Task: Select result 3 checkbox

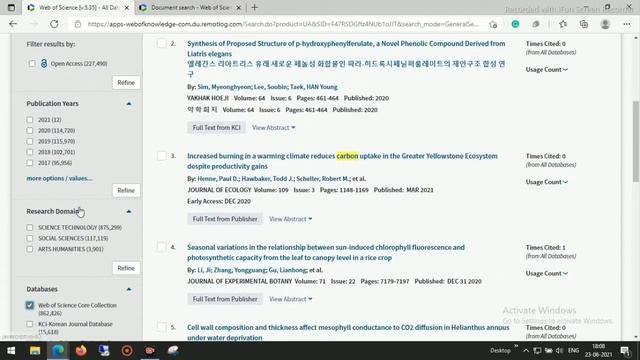Action: coord(162,156)
